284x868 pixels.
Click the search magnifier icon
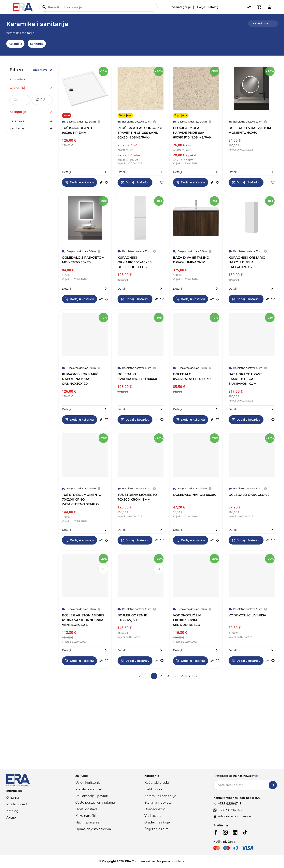point(44,7)
